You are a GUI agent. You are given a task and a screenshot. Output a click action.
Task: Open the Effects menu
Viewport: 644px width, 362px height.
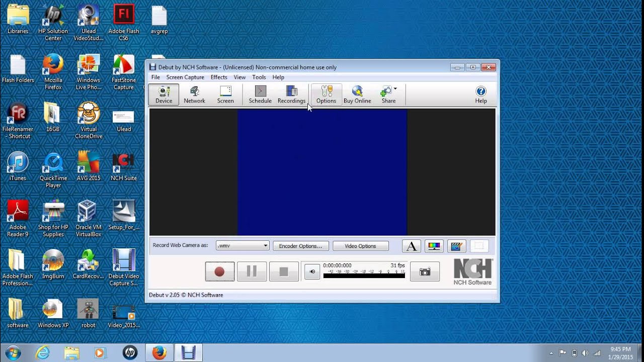(x=219, y=77)
